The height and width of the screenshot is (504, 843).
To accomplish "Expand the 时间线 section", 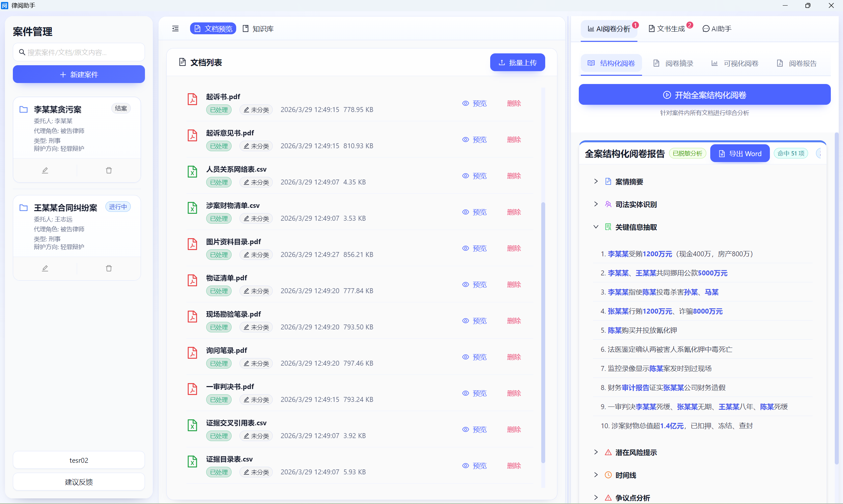I will 596,475.
